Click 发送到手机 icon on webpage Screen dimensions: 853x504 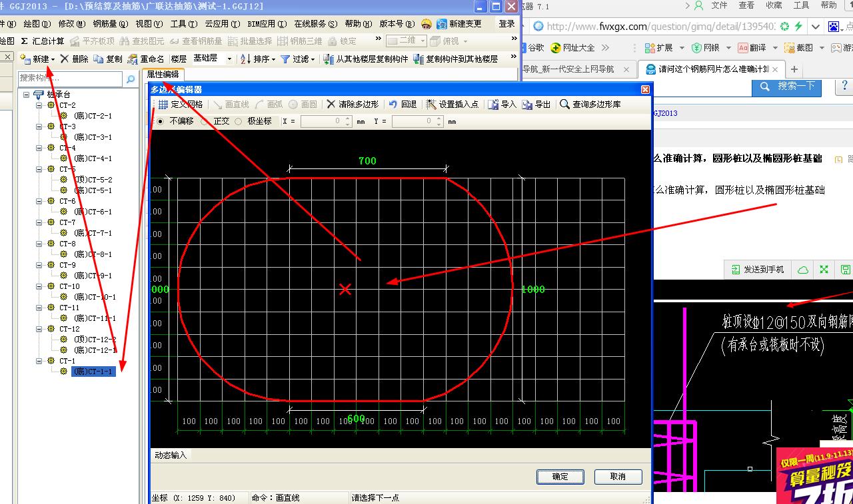coord(736,270)
